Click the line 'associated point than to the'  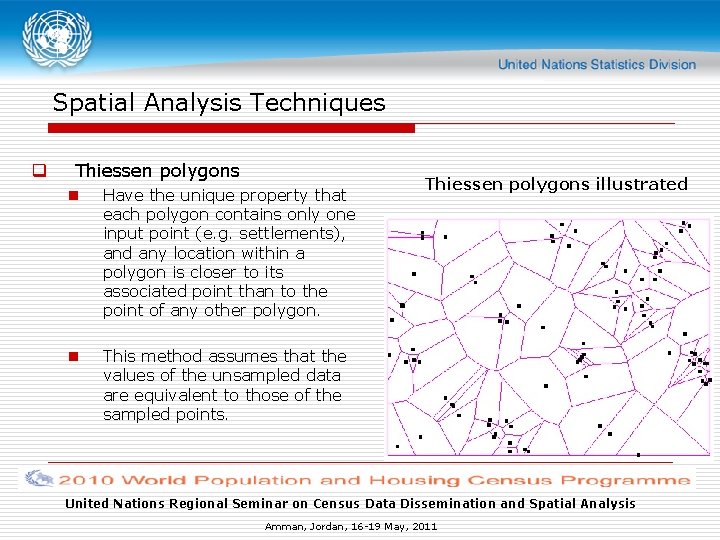(x=215, y=291)
